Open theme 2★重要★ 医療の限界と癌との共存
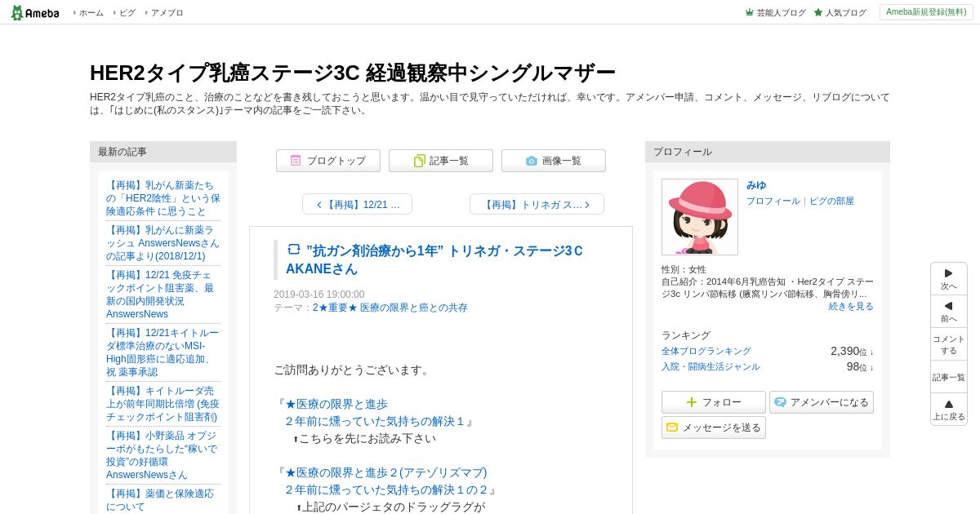This screenshot has height=514, width=980. tap(390, 308)
